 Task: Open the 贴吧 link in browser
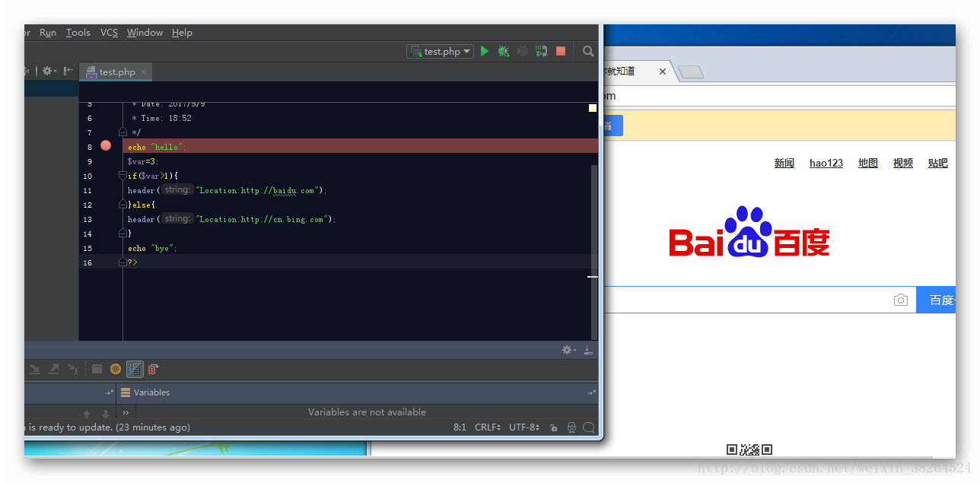pyautogui.click(x=938, y=163)
